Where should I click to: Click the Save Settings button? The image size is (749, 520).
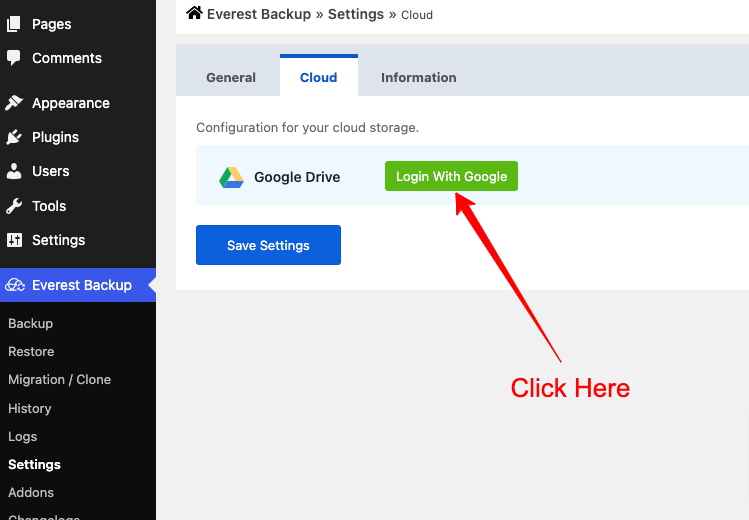268,245
